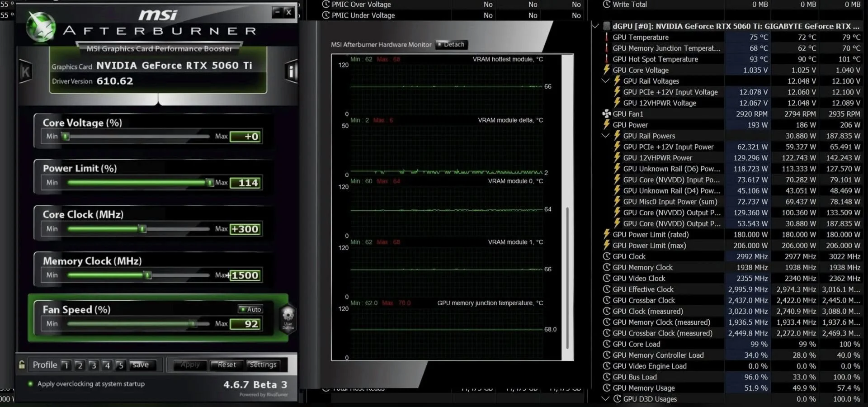Screen dimensions: 868x407
Task: Click the GPU Memory Usage circular icon
Action: coord(607,388)
